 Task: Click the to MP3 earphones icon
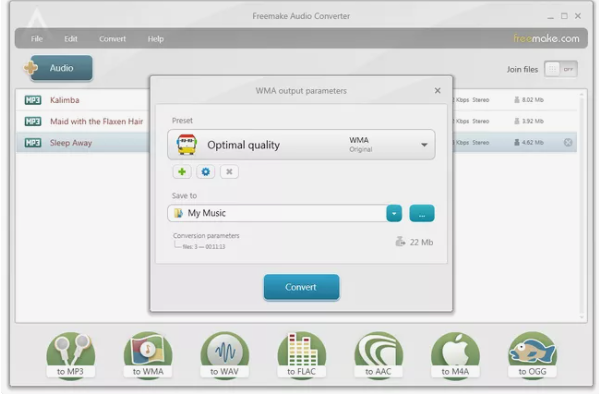[x=71, y=355]
